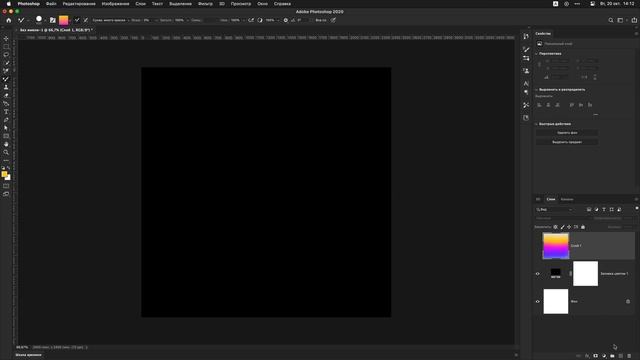Image resolution: width=640 pixels, height=360 pixels.
Task: Click the background color swatch
Action: pos(8,178)
